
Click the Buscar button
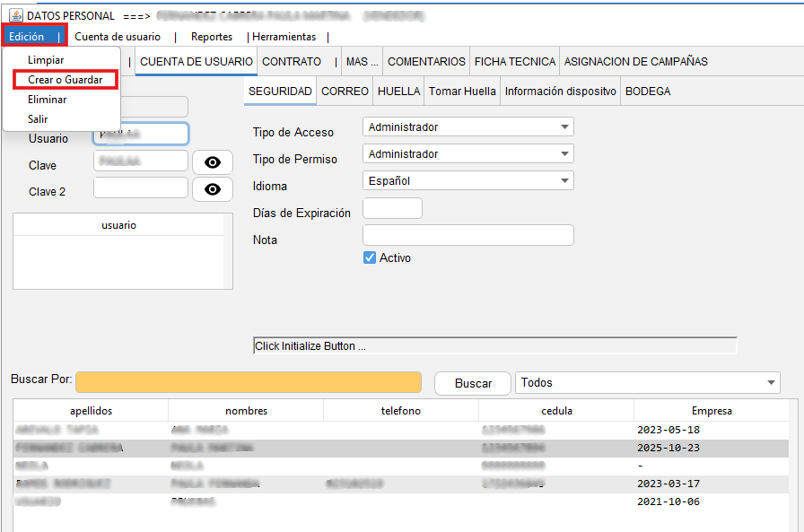click(473, 383)
